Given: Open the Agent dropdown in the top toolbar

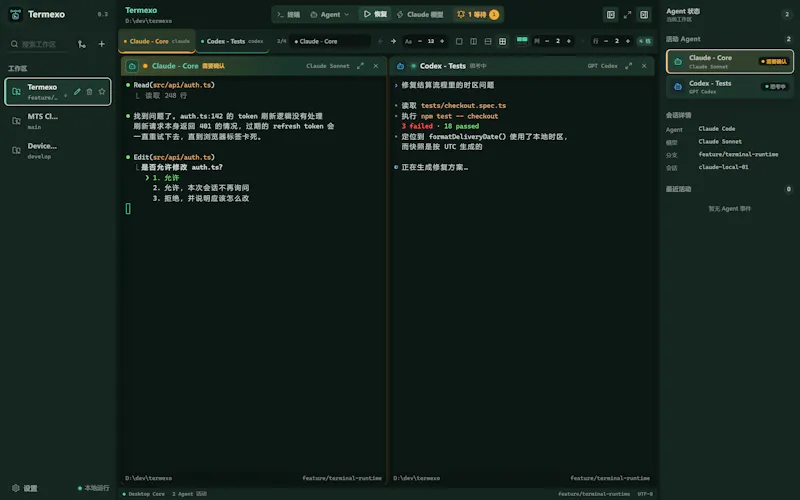Looking at the screenshot, I should [x=330, y=14].
